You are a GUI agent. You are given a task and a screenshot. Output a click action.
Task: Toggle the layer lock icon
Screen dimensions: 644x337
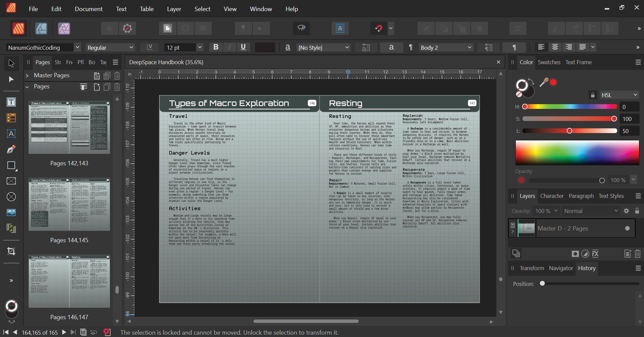coord(637,211)
